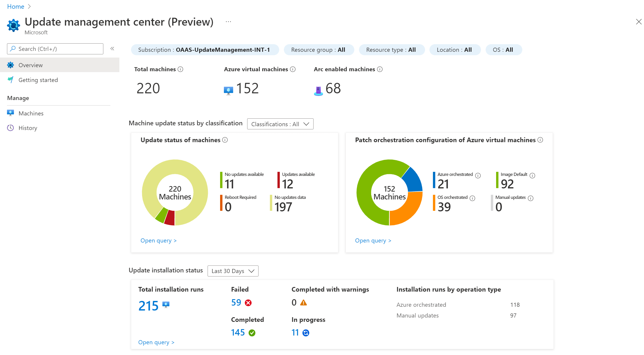Screen dimensions: 644x355
Task: Click info icon beside Update status of machines
Action: click(x=225, y=140)
